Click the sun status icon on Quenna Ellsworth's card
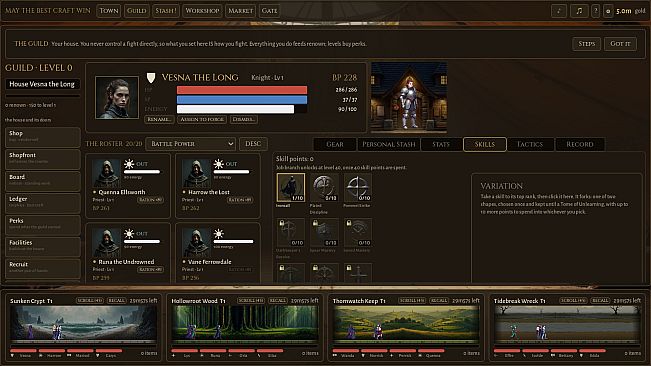Image resolution: width=651 pixels, height=366 pixels. [129, 164]
